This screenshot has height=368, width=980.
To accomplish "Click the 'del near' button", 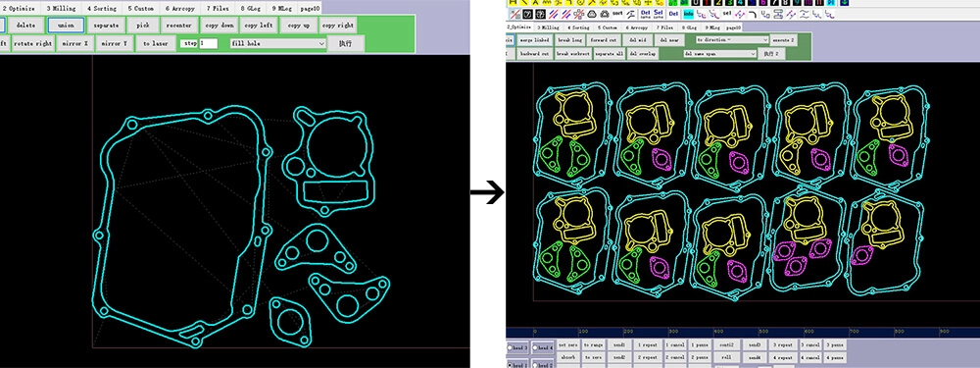I will click(669, 40).
